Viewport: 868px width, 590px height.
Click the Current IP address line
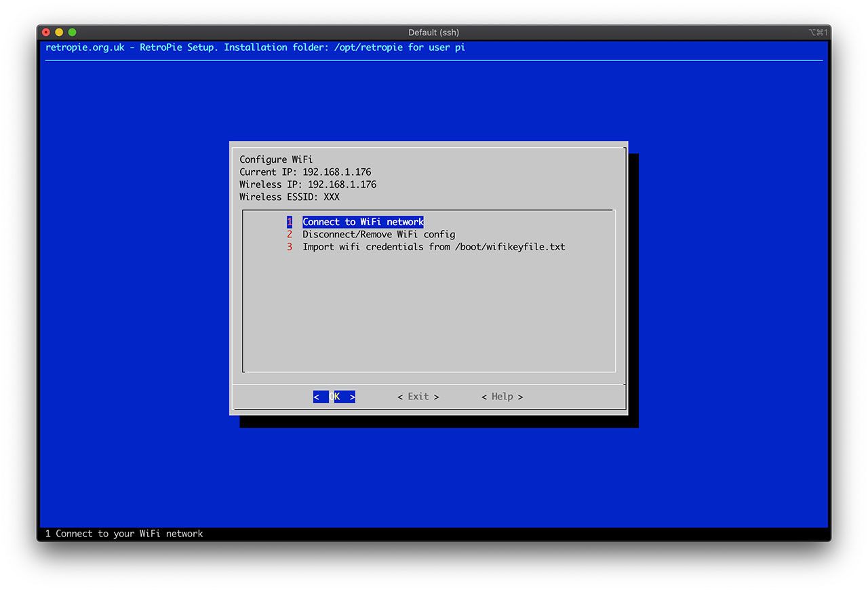tap(305, 172)
